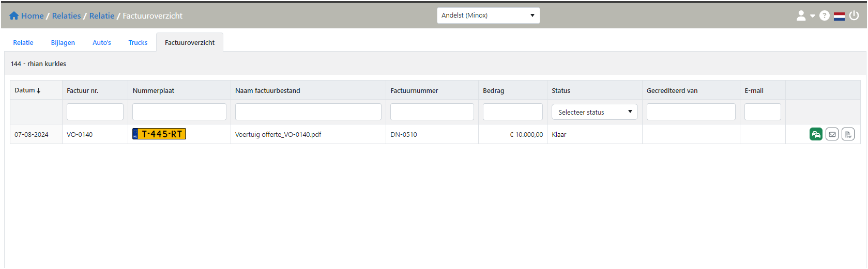This screenshot has width=868, height=269.
Task: Click the Relaties breadcrumb link
Action: click(66, 15)
